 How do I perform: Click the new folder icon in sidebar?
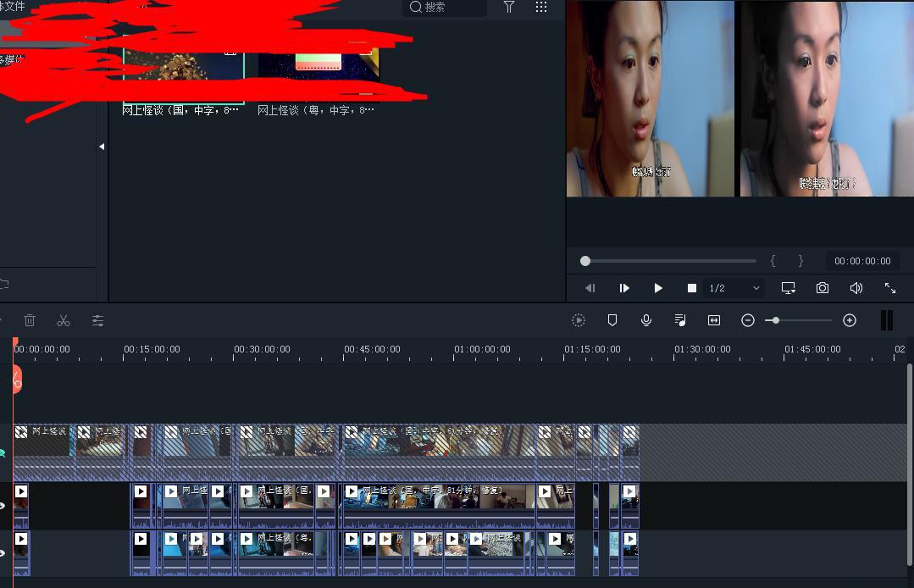pyautogui.click(x=4, y=284)
